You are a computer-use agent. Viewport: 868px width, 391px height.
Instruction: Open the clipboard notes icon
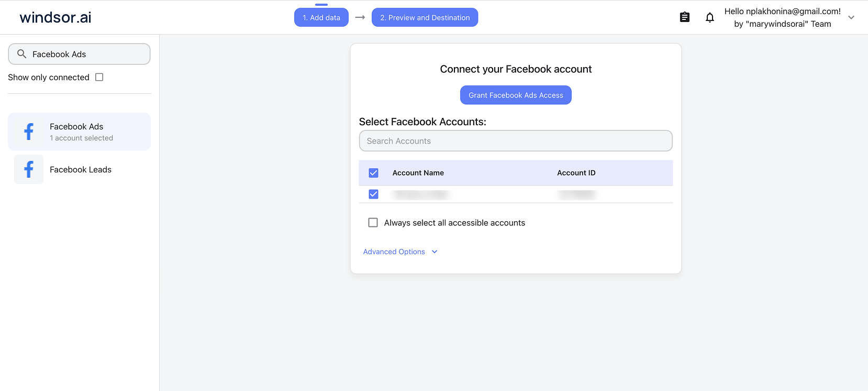pyautogui.click(x=684, y=17)
